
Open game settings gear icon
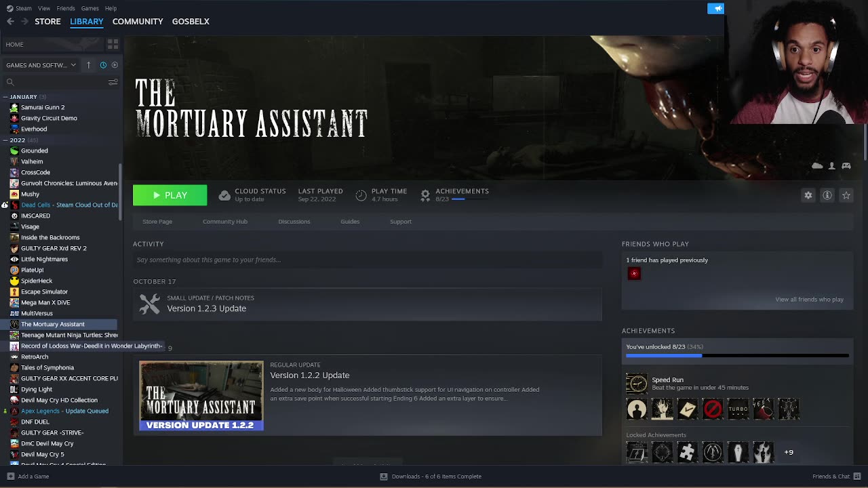808,195
